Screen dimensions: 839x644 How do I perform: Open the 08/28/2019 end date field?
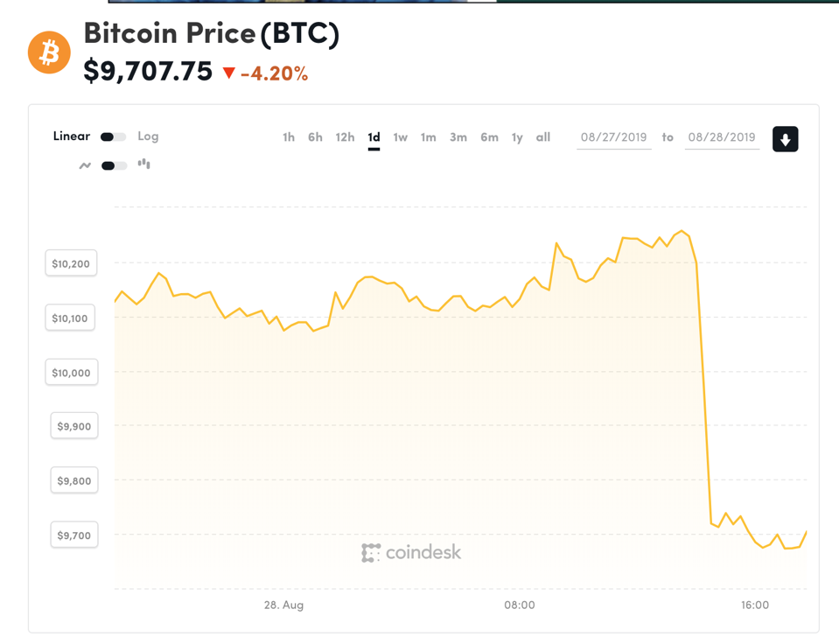[721, 137]
